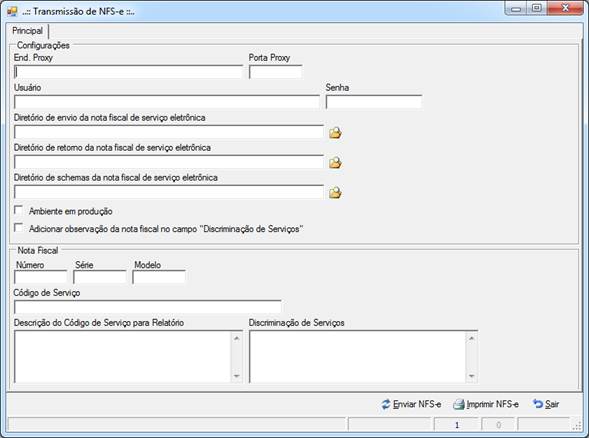Focus the Diretório de schemas text field

[x=169, y=192]
